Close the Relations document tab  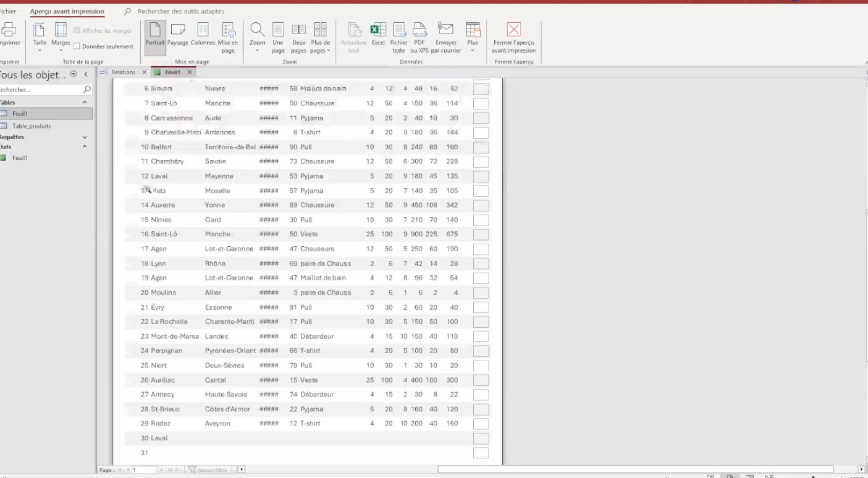pos(145,72)
